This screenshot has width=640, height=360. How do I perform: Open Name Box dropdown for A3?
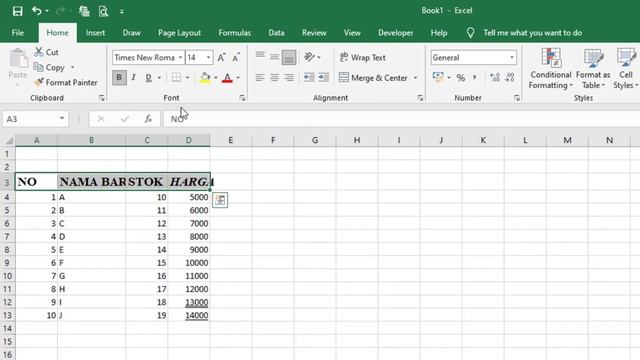(x=62, y=118)
